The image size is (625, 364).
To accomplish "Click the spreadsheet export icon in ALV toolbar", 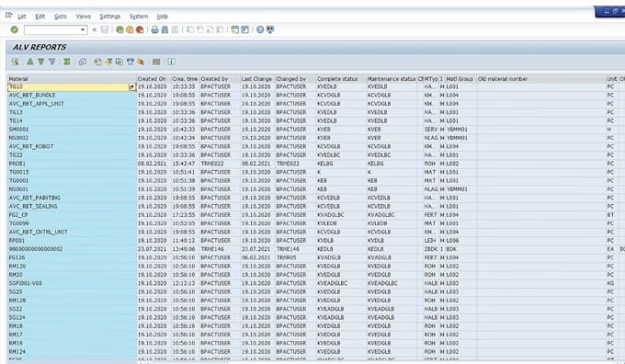I will pos(97,62).
